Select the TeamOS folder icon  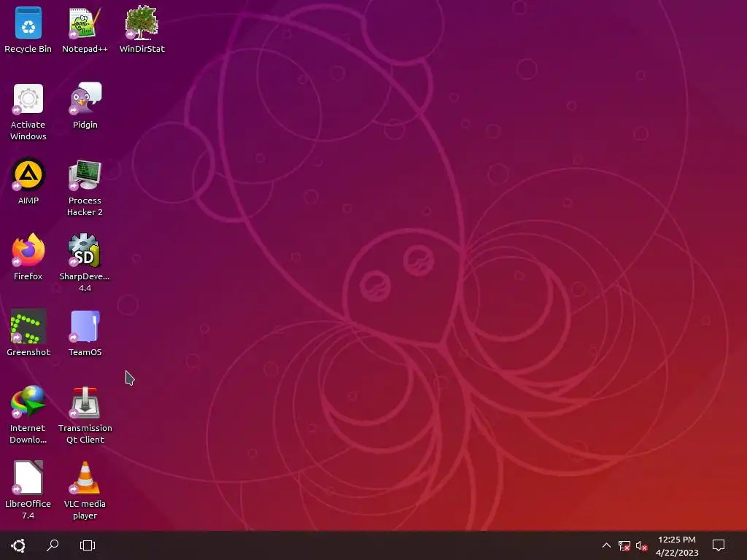tap(85, 326)
